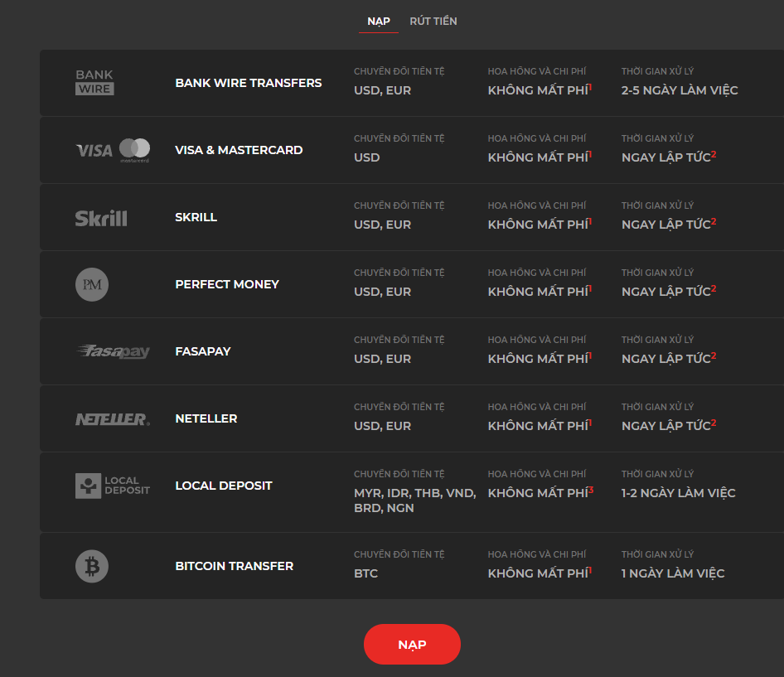Click HOA HỒNG VÀ CHI PHÍ label in Perfect Money row

pos(537,273)
